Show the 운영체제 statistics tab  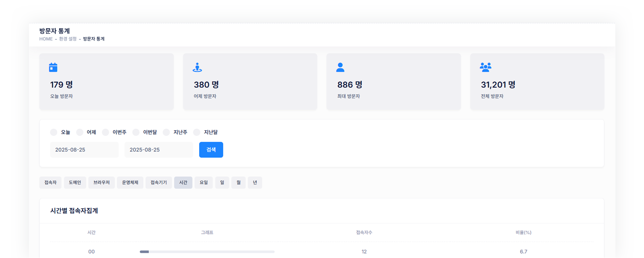click(x=130, y=183)
